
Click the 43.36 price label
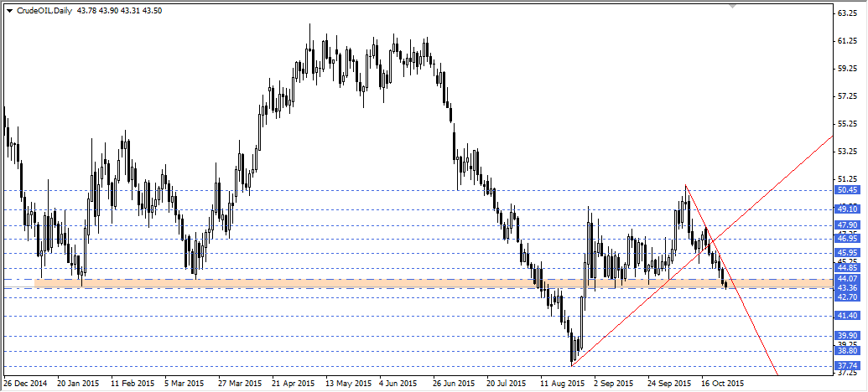click(847, 288)
